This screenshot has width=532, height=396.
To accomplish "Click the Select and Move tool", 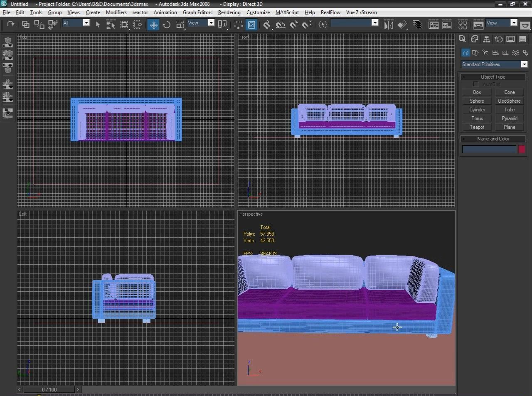I will 153,25.
